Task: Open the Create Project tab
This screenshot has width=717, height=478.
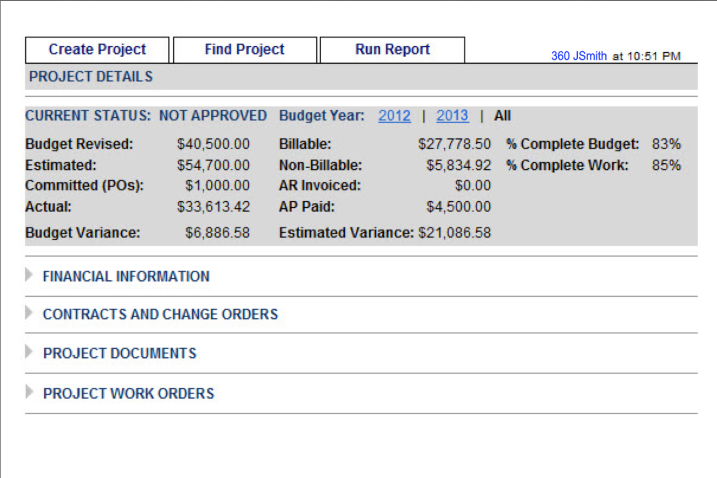Action: coord(97,50)
